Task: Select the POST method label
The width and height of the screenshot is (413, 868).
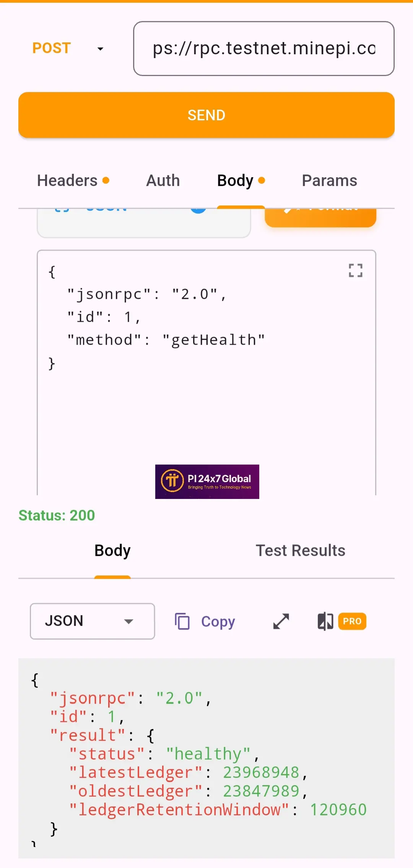Action: [x=52, y=48]
